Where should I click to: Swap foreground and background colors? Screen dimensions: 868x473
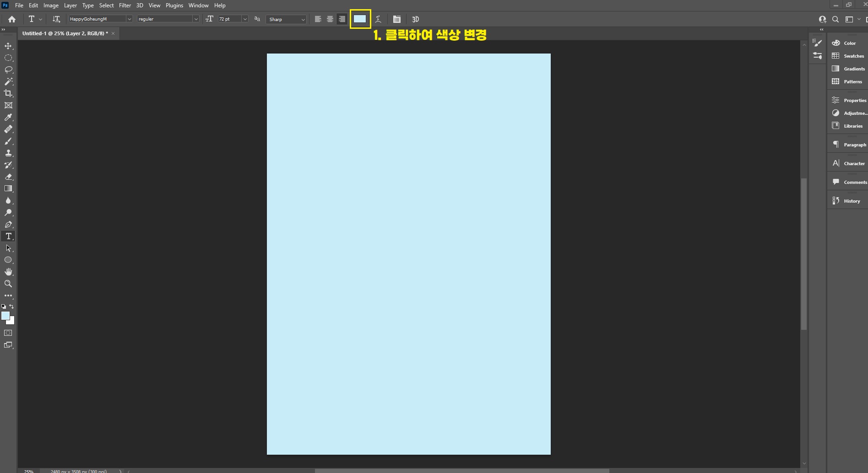tap(11, 306)
